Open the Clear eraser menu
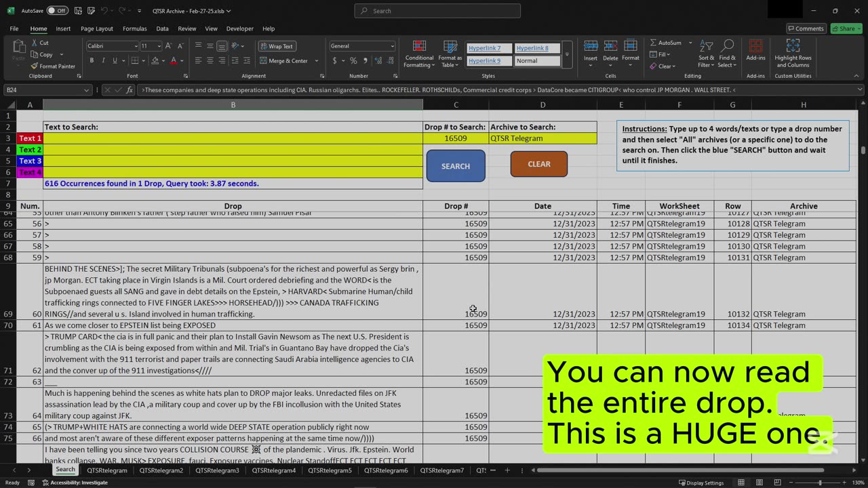This screenshot has height=488, width=868. (x=662, y=66)
